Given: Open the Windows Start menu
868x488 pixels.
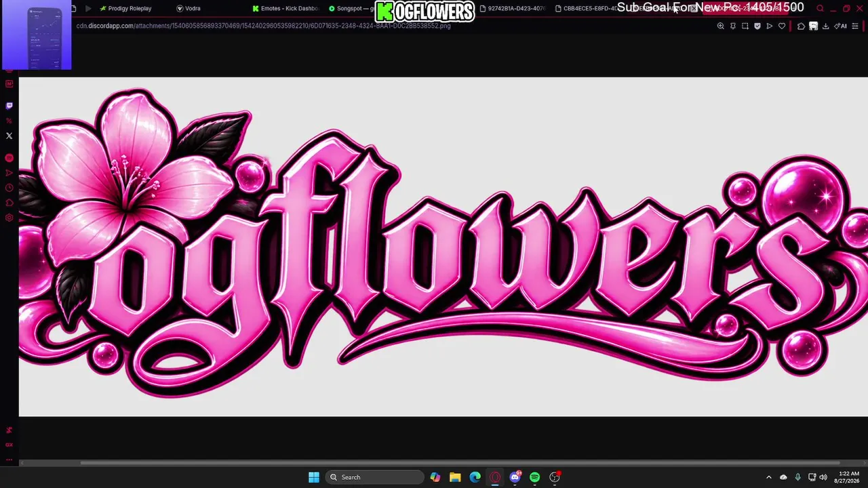Looking at the screenshot, I should pos(313,477).
